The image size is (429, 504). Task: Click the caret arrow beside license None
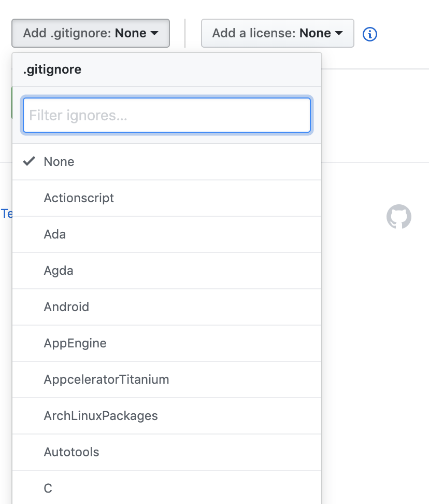339,33
